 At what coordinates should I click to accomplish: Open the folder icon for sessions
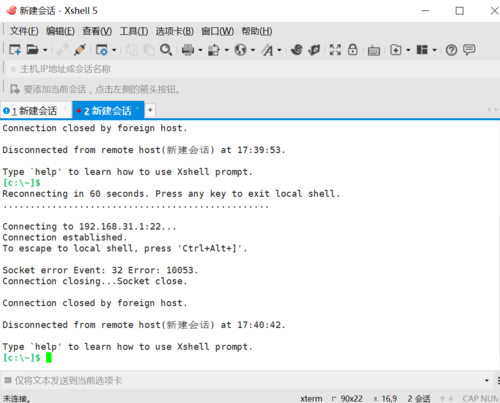click(x=32, y=50)
